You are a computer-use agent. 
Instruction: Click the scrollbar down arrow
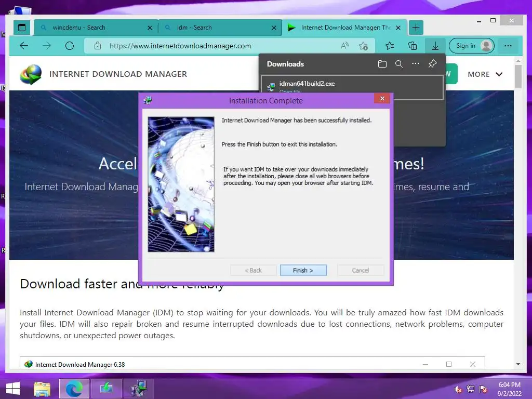click(x=518, y=364)
